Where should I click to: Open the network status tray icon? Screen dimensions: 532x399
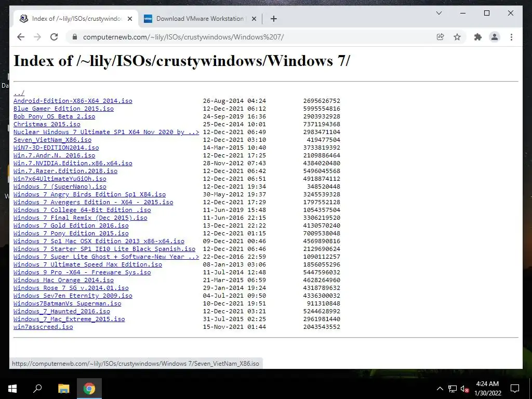coord(453,389)
